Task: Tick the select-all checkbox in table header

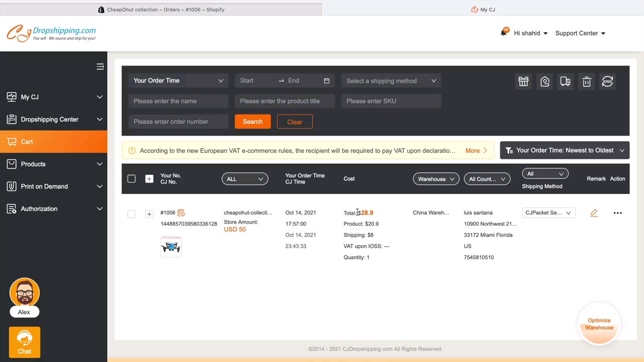Action: click(131, 178)
